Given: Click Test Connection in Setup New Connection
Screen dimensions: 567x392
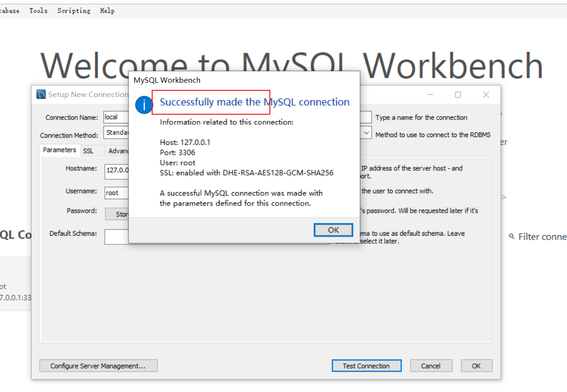Looking at the screenshot, I should click(x=367, y=366).
